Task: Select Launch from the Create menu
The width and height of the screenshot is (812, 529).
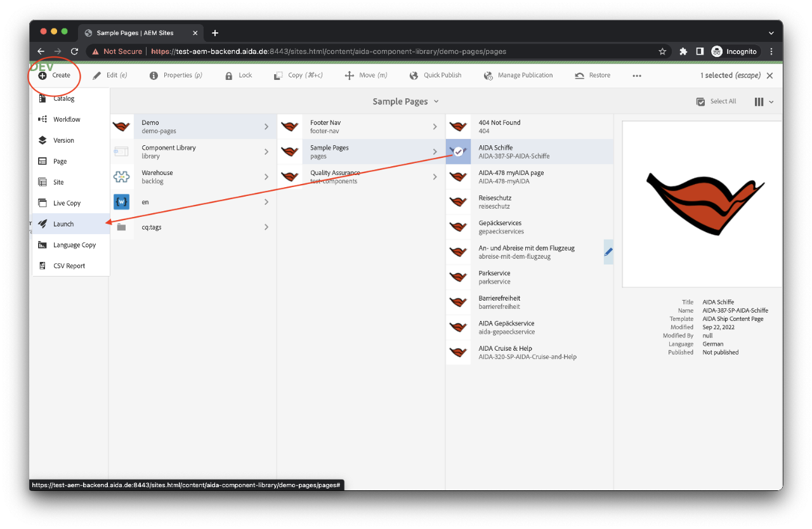Action: click(x=63, y=224)
